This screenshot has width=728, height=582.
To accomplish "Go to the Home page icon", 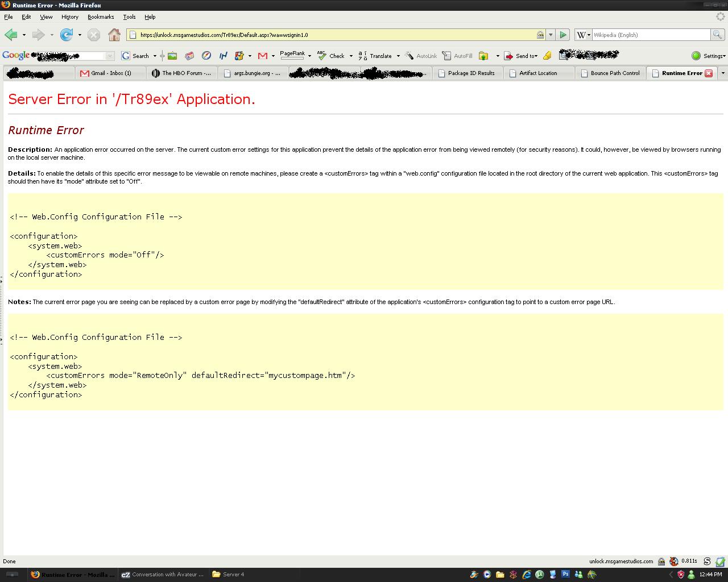I will [114, 35].
